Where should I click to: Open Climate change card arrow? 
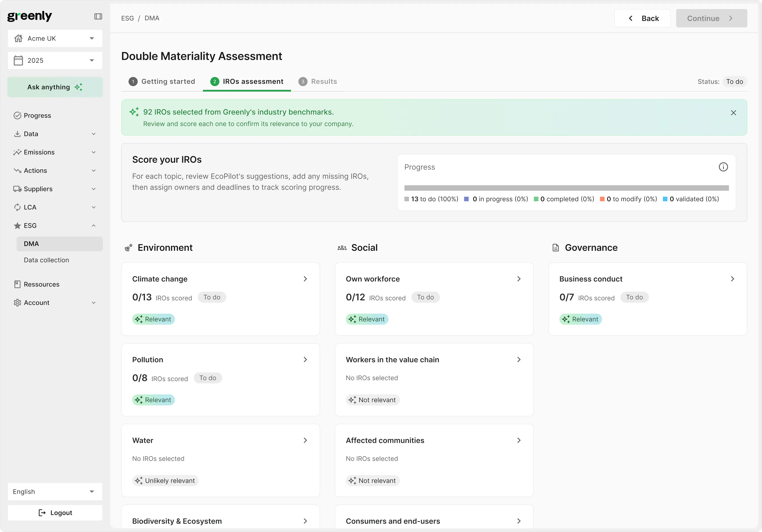pos(305,279)
